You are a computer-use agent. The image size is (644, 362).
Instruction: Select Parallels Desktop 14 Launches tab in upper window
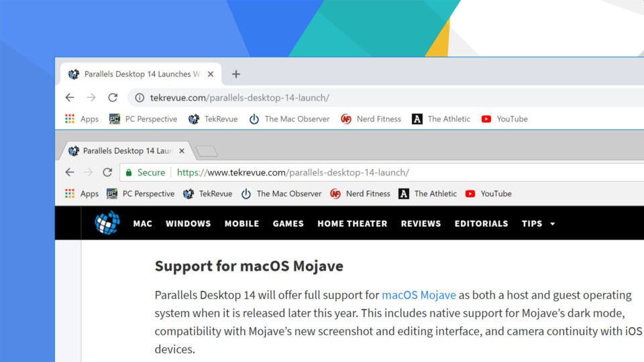tap(141, 74)
